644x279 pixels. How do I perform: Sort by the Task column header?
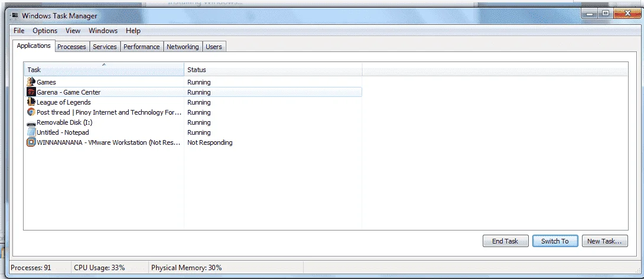pyautogui.click(x=104, y=69)
